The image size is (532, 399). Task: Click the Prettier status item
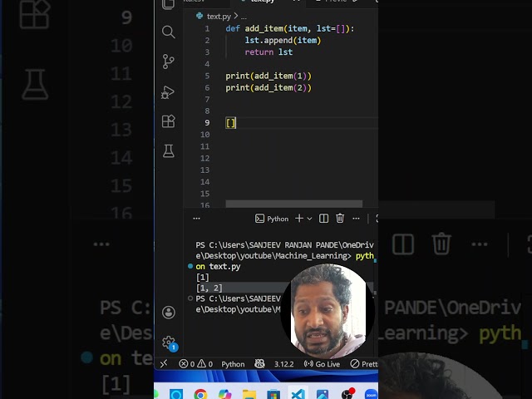364,364
